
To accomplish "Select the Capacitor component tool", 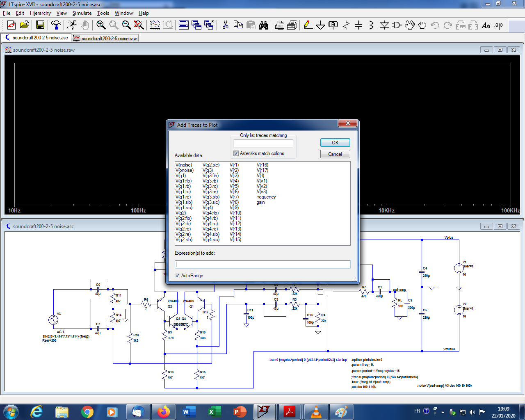I will [358, 25].
